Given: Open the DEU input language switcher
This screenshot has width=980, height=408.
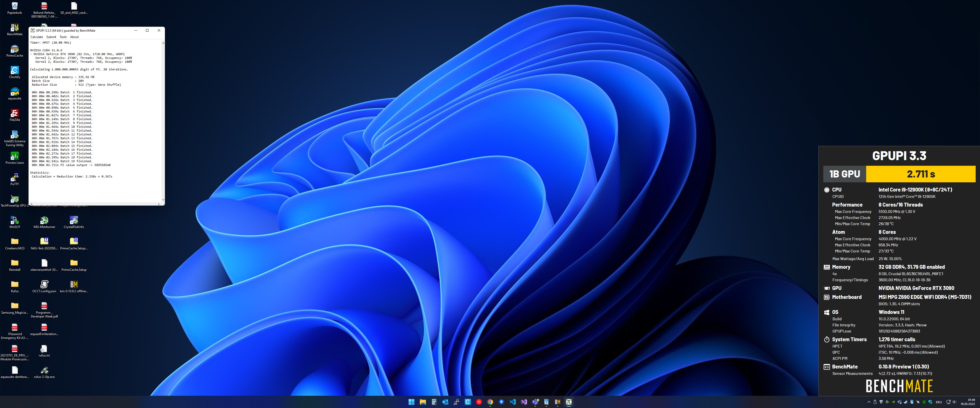Looking at the screenshot, I should point(939,402).
